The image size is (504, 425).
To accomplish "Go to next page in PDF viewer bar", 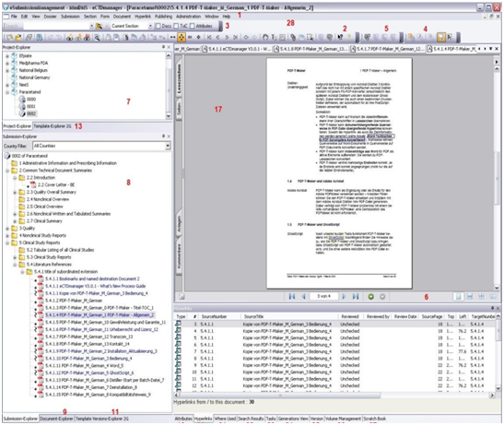I will tap(344, 297).
